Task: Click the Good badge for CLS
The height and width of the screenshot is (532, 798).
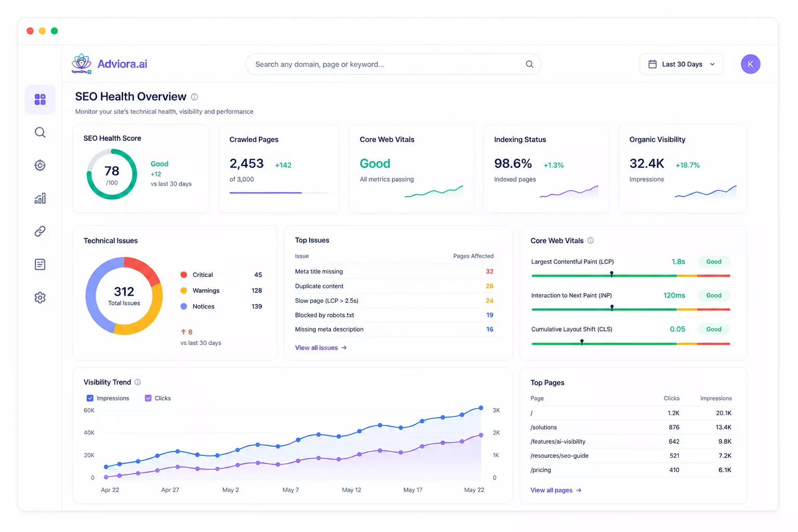Action: (x=714, y=329)
